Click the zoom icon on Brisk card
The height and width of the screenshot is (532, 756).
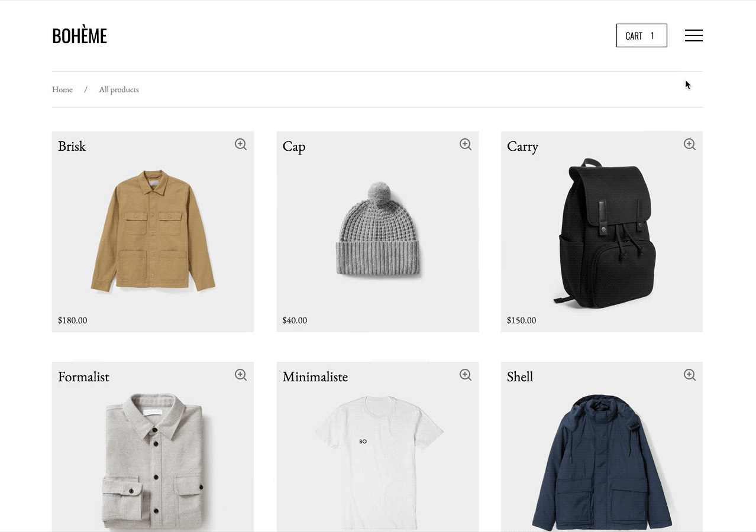241,144
